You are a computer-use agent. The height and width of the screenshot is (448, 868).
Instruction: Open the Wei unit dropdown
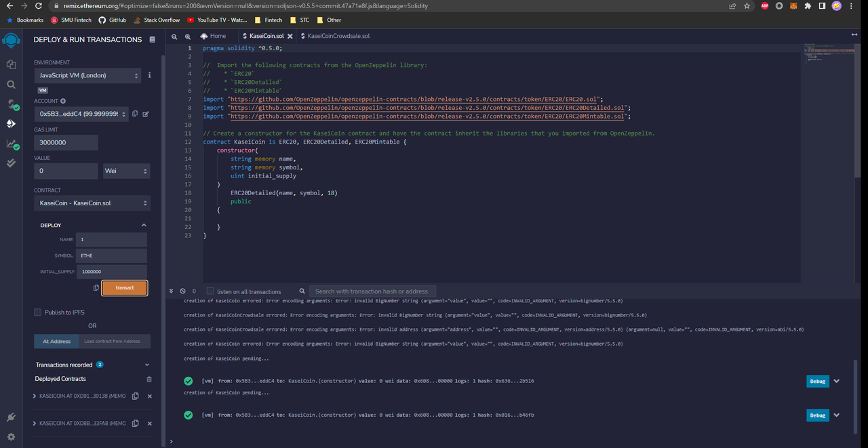[127, 171]
